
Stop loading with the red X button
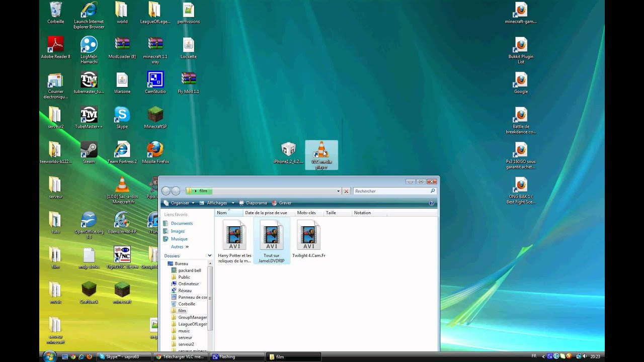[x=346, y=191]
